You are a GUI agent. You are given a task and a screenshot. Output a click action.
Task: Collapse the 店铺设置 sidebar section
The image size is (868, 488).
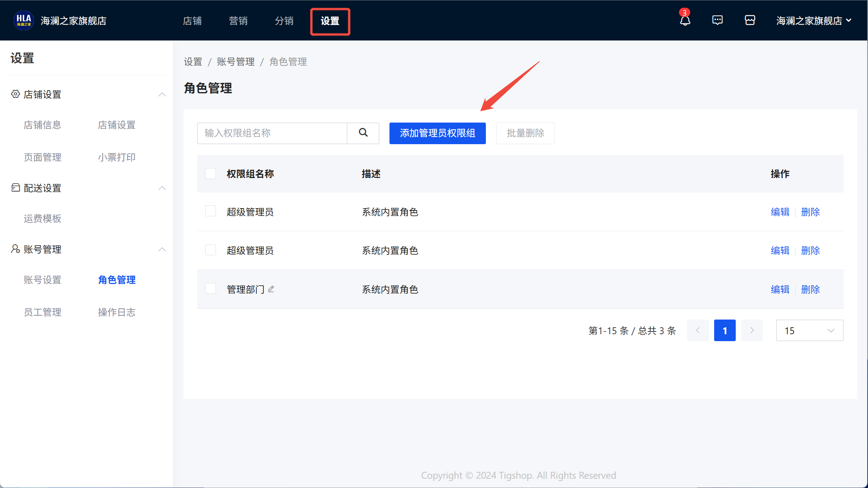tap(162, 94)
